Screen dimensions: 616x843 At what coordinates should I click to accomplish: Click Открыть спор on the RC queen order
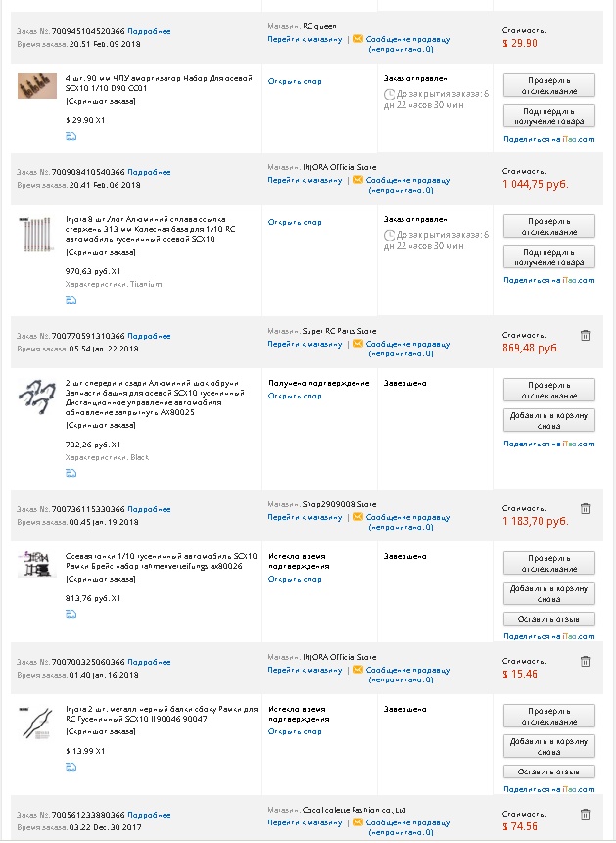coord(295,81)
